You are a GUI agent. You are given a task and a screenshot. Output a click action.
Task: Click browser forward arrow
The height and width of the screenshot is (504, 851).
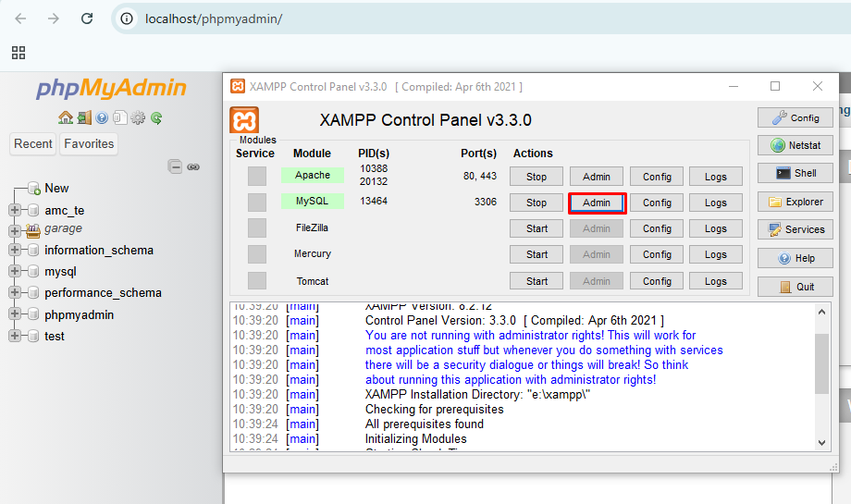click(54, 18)
